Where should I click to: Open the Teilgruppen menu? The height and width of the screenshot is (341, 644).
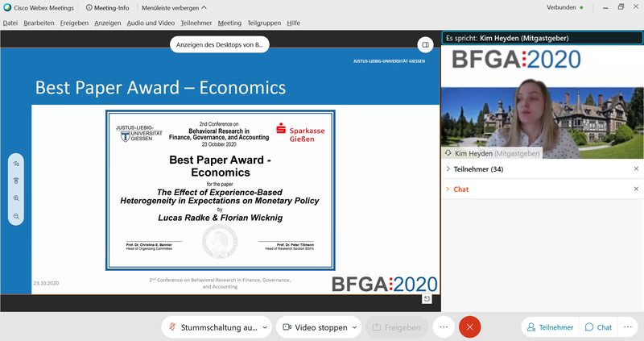[x=264, y=23]
